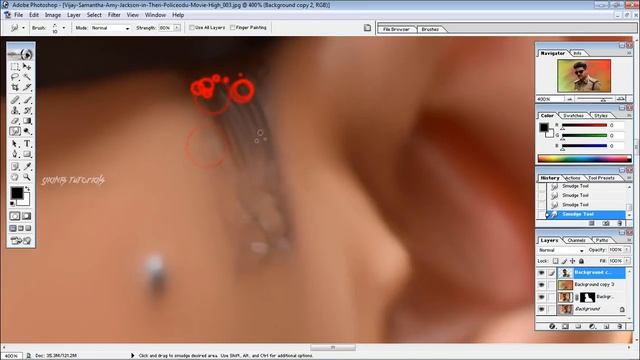Click create new layer icon
This screenshot has height=360, width=640.
(606, 326)
